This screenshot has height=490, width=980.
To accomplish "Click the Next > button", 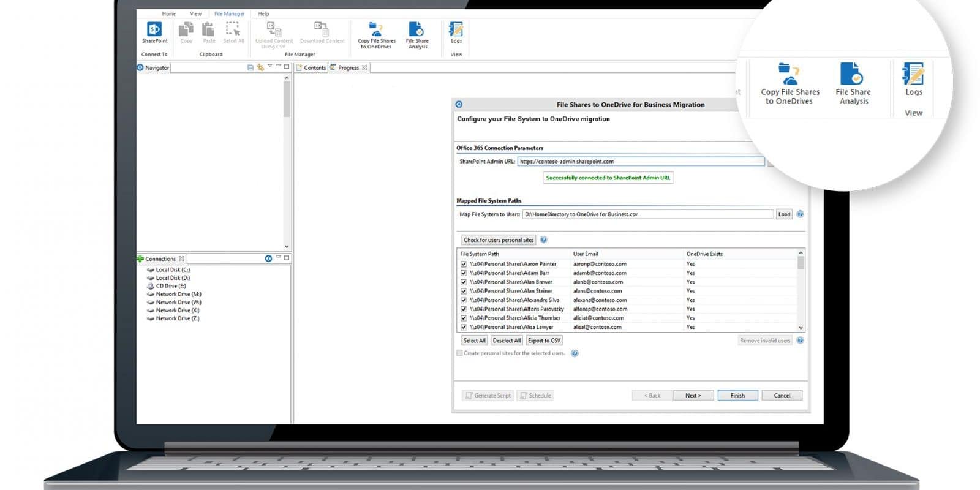I will [693, 396].
